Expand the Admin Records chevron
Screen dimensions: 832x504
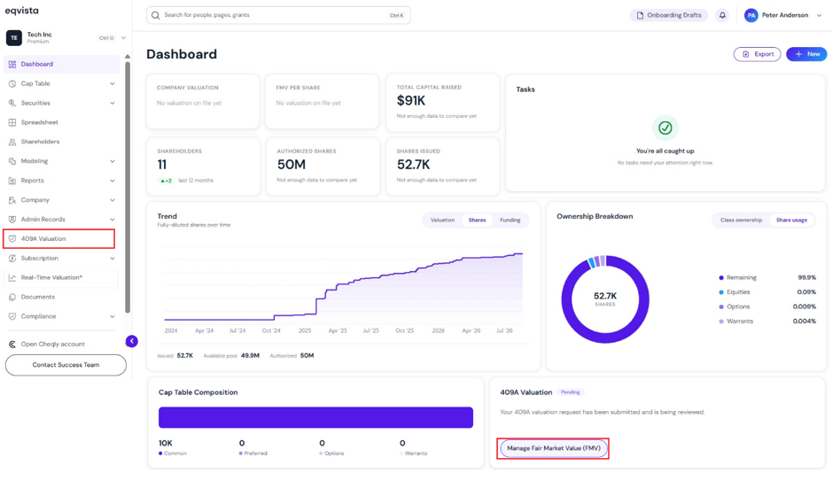click(112, 219)
